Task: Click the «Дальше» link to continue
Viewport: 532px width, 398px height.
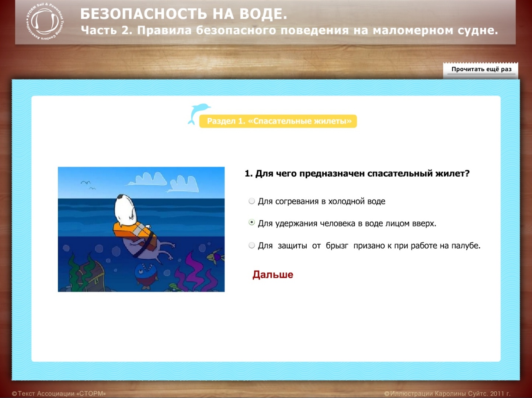Action: coord(272,275)
